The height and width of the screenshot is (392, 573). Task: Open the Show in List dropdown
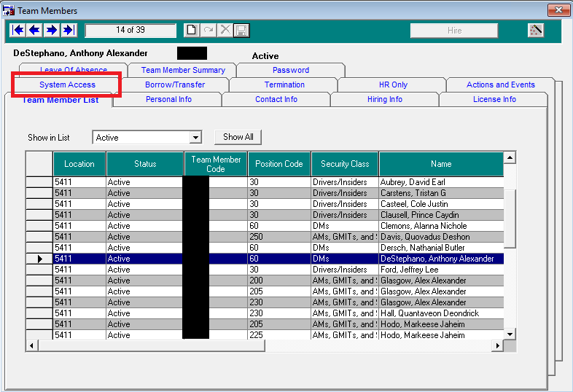tap(195, 138)
